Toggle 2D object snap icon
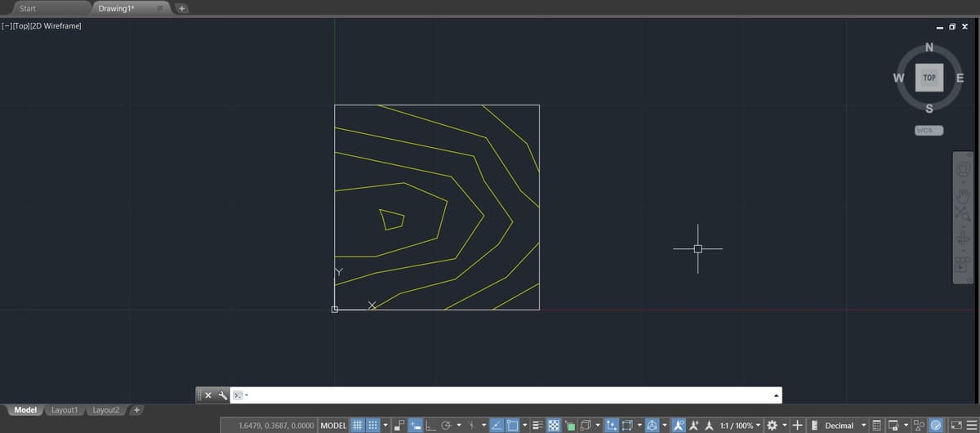 pos(512,426)
